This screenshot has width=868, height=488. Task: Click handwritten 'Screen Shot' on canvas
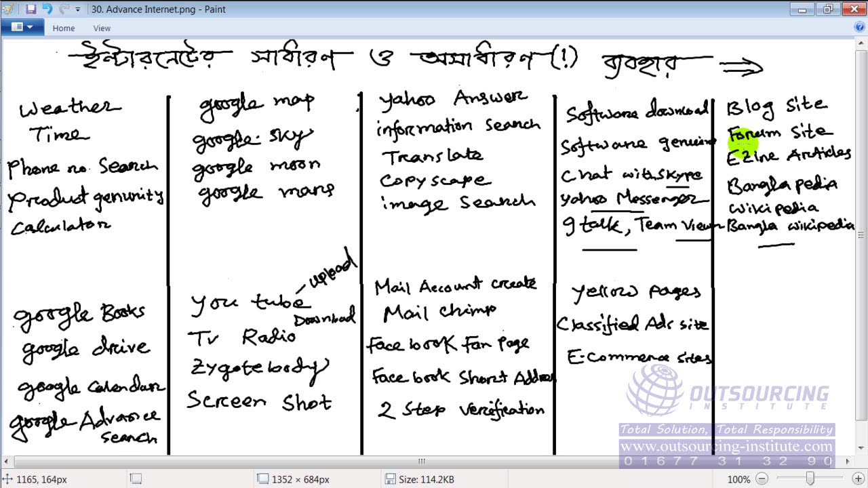260,401
